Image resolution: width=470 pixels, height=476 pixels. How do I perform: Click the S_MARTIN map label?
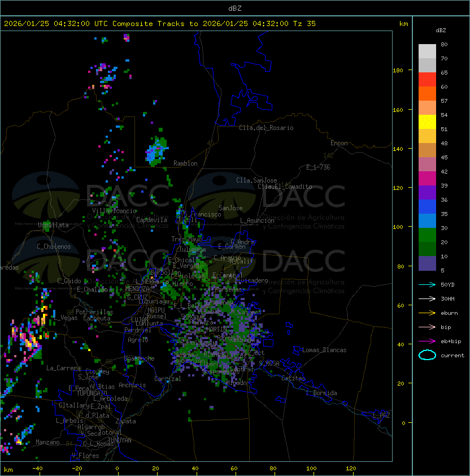coord(214,329)
